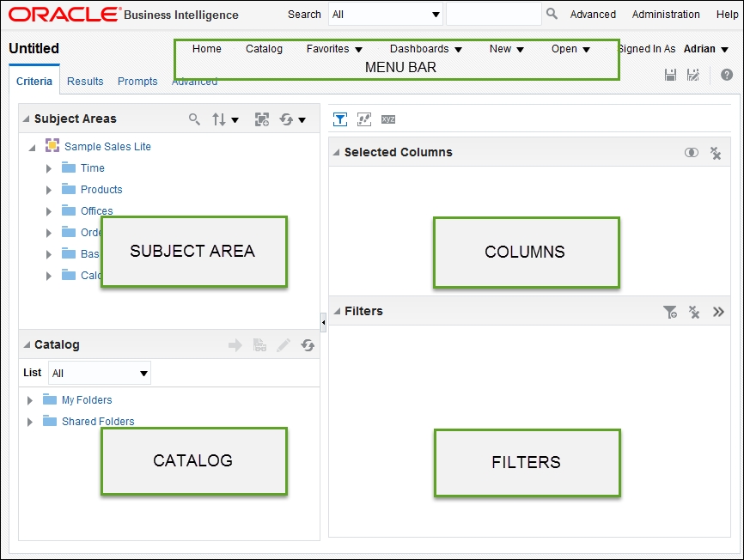Viewport: 744px width, 560px height.
Task: Expand the Shared Folders arrow
Action: click(x=29, y=422)
